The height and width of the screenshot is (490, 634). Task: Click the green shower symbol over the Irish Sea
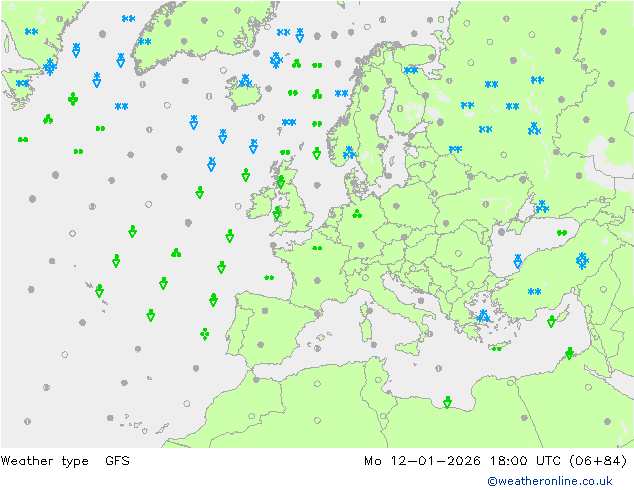[277, 213]
